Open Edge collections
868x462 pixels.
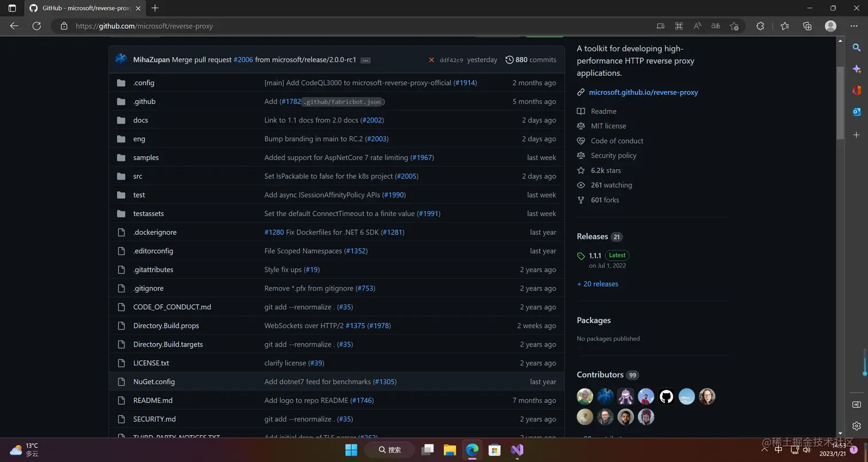[807, 26]
